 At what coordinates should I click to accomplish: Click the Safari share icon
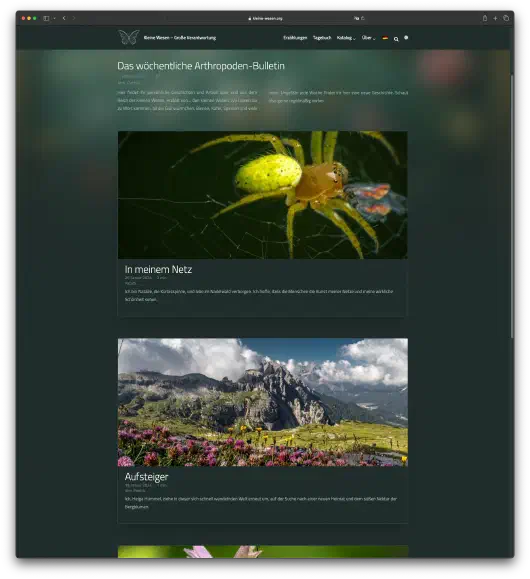[485, 18]
